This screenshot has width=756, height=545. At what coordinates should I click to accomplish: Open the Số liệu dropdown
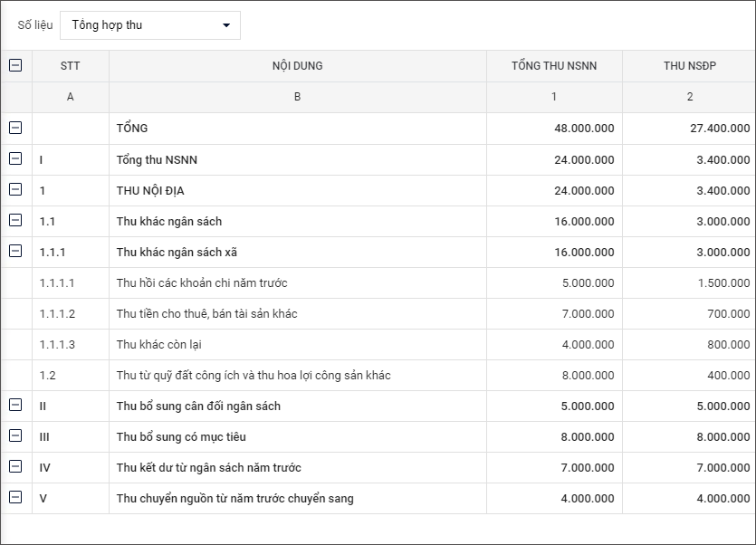tap(150, 25)
